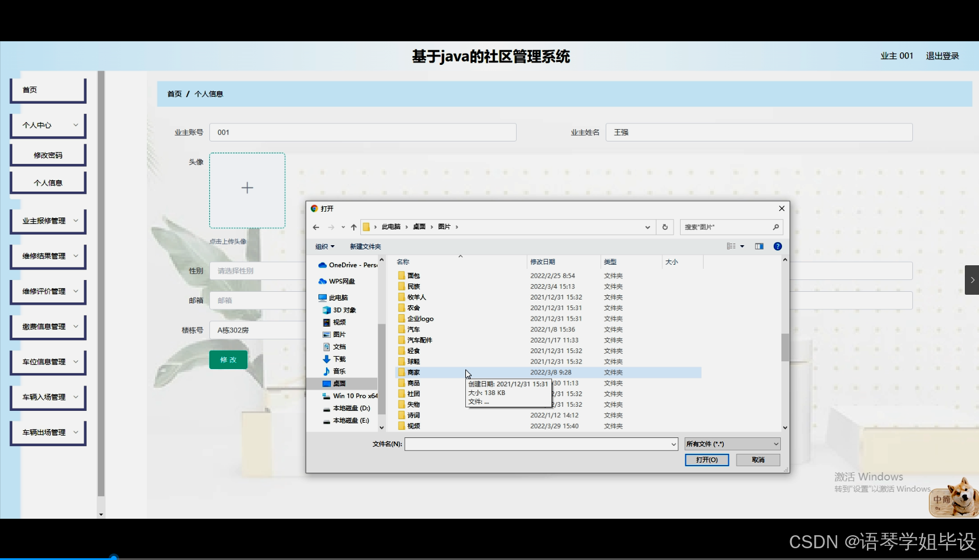This screenshot has height=560, width=979.
Task: Select 此电脑 in the dialog navigation pane
Action: tap(337, 297)
